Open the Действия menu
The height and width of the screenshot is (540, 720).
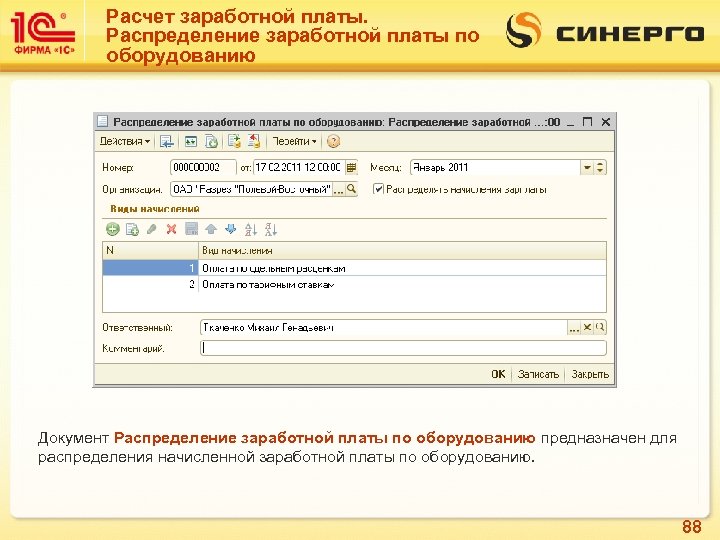tap(125, 141)
